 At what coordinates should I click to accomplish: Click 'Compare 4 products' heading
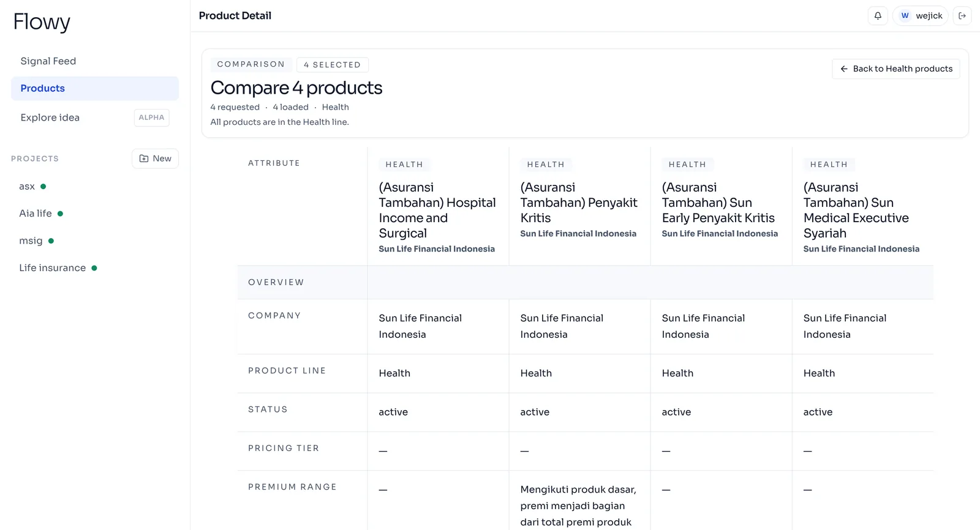296,88
